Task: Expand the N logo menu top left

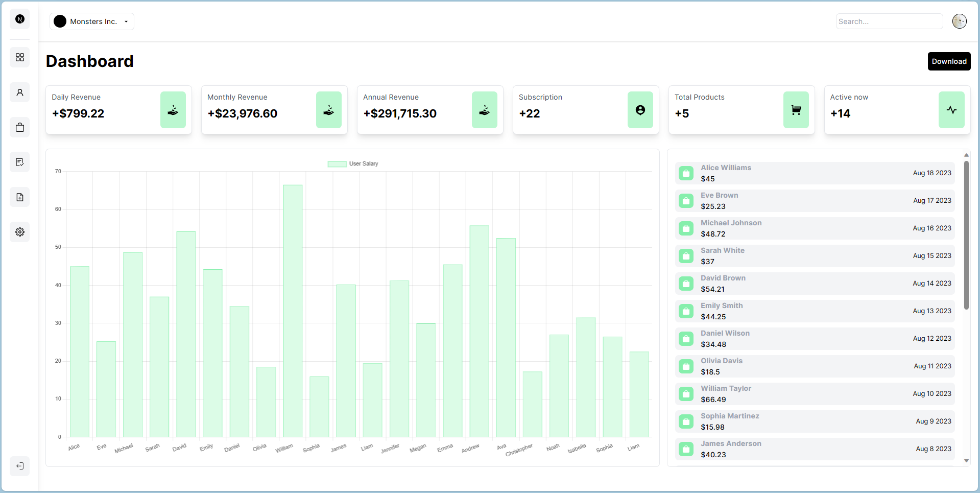Action: coord(20,19)
